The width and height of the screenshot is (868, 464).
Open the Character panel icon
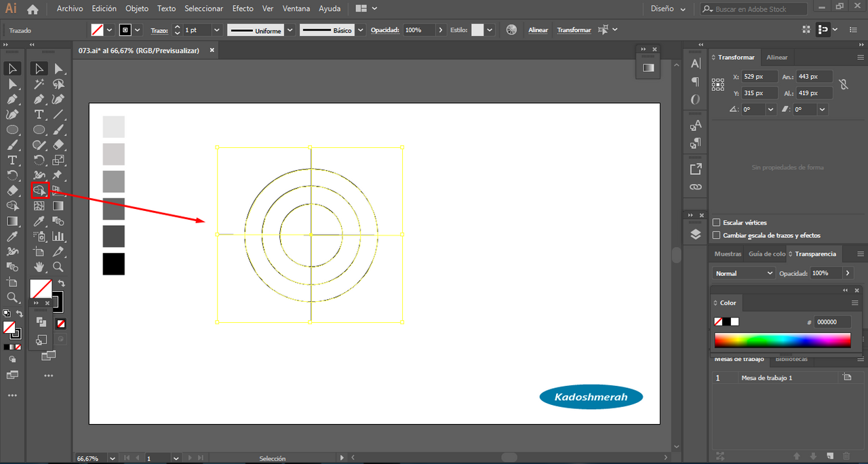[695, 64]
